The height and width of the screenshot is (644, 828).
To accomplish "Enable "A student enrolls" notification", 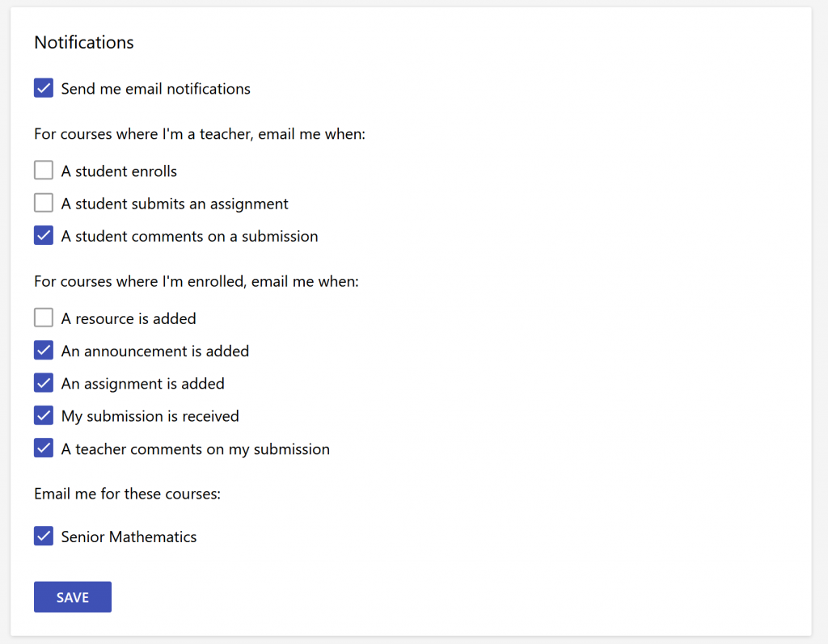I will (x=44, y=170).
